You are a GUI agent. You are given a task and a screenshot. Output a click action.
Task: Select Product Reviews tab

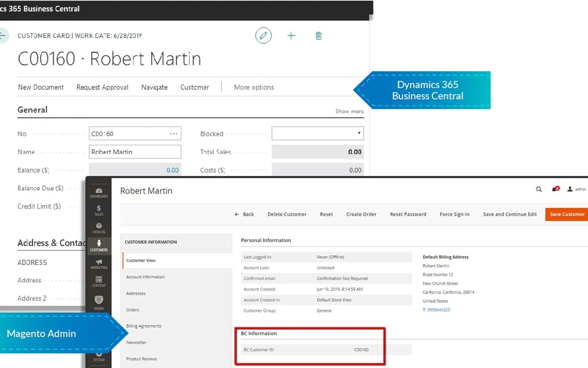[141, 359]
